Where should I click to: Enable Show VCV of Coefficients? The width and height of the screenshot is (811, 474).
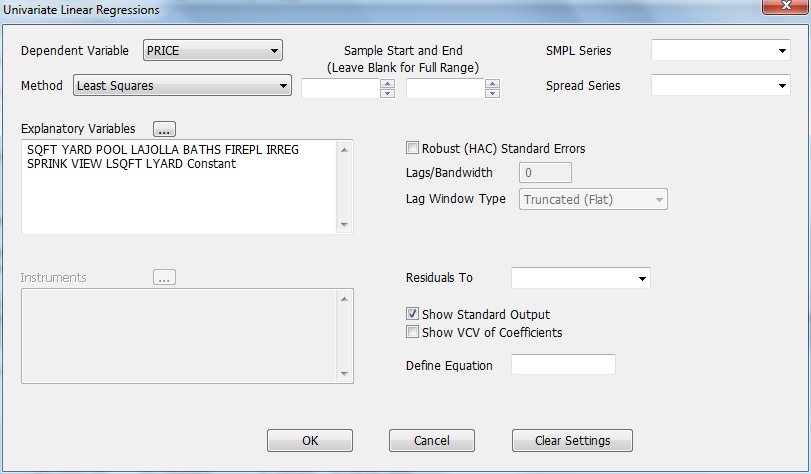pos(413,332)
